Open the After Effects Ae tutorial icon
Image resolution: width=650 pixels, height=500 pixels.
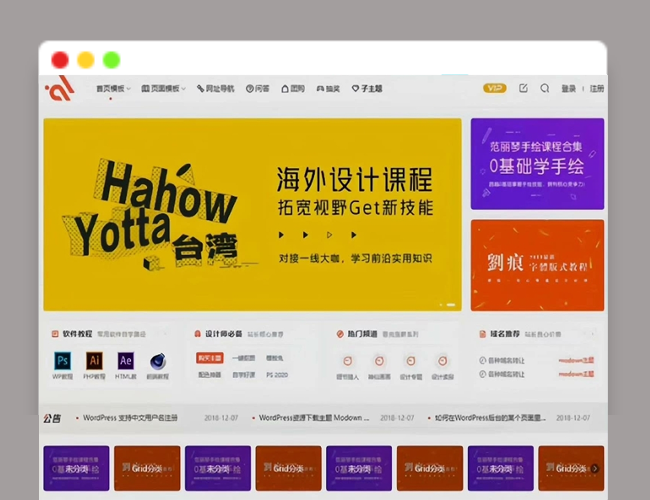click(126, 360)
